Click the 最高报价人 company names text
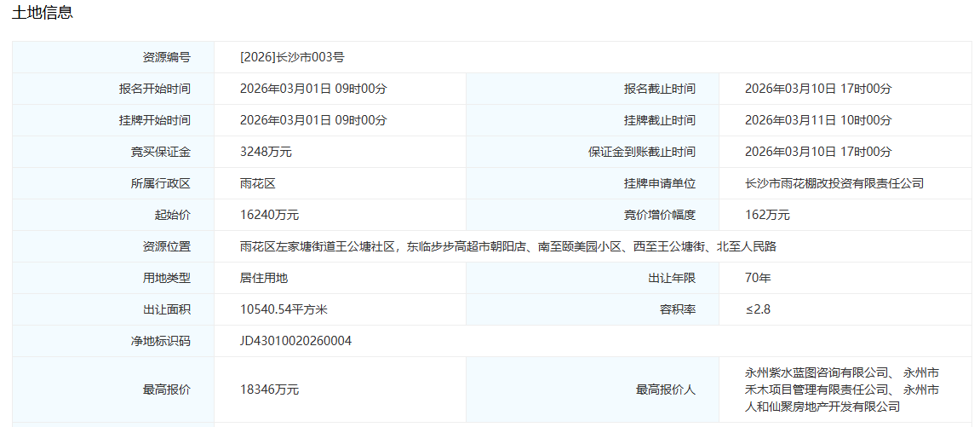Screen dimensions: 980x427 tap(841, 389)
